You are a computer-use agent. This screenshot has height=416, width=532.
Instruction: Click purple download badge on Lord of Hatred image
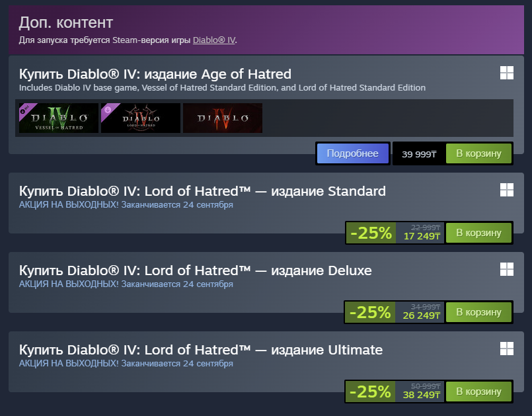click(108, 110)
